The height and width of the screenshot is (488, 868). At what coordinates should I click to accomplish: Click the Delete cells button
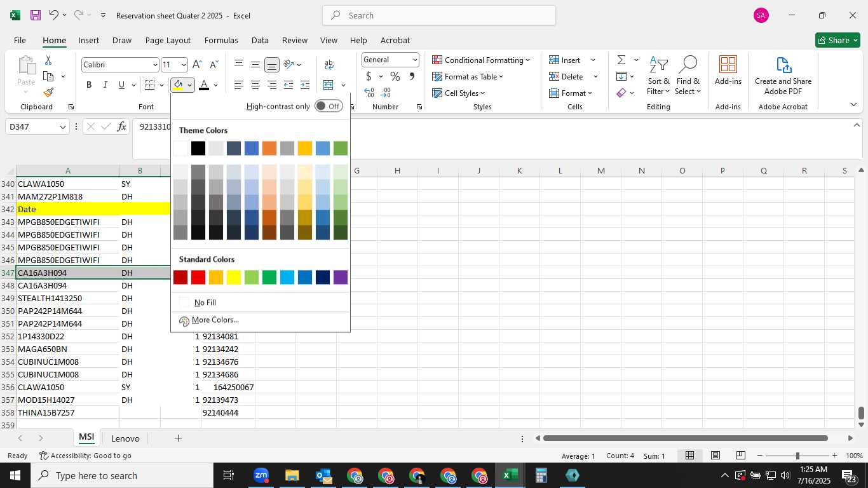566,76
